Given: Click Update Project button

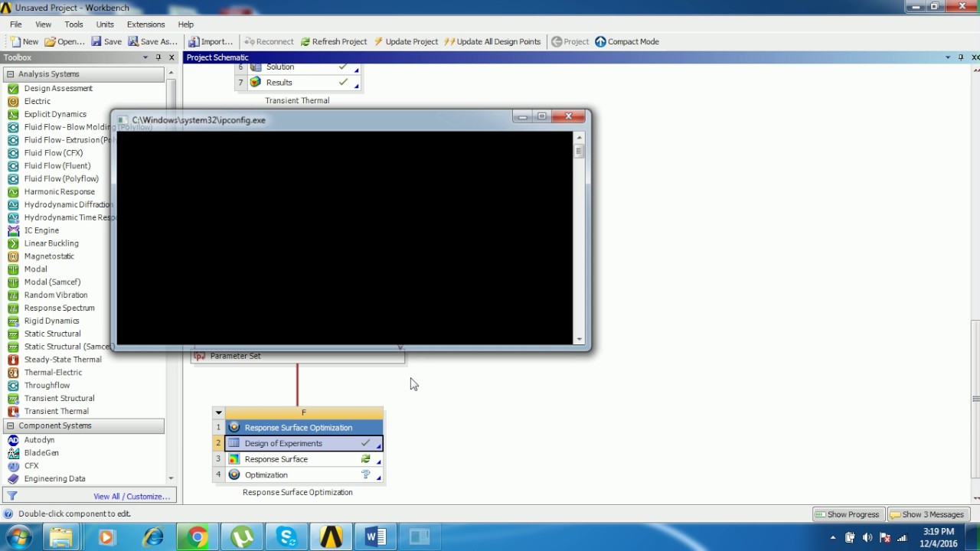Looking at the screenshot, I should click(406, 41).
